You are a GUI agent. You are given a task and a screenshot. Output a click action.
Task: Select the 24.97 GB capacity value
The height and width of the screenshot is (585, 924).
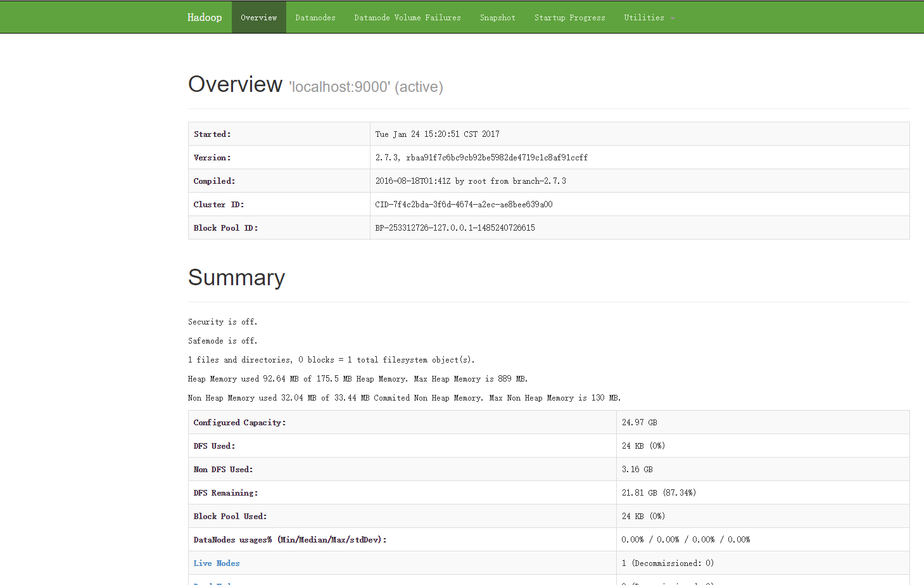(x=639, y=422)
